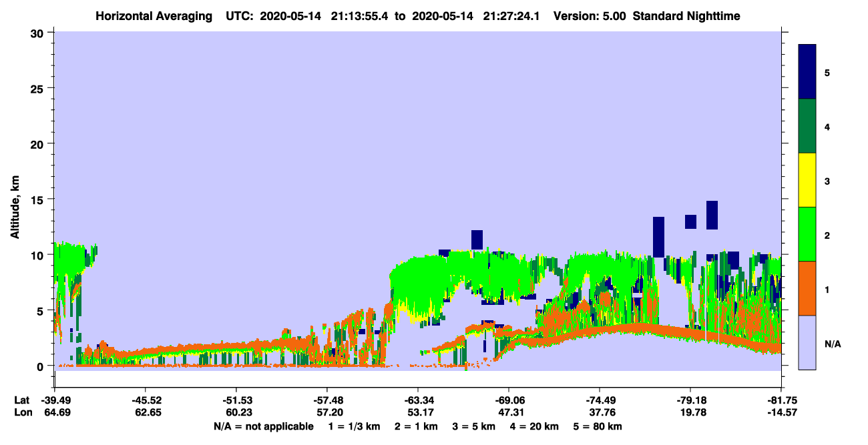
Task: Click the tallest dark blue block near 15 km
Action: tap(712, 215)
